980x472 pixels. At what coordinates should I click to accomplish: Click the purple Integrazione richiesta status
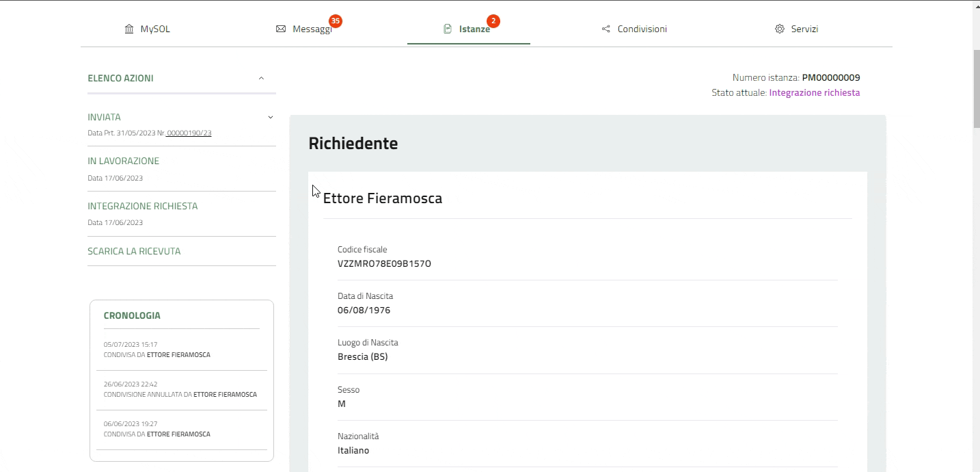click(x=814, y=93)
